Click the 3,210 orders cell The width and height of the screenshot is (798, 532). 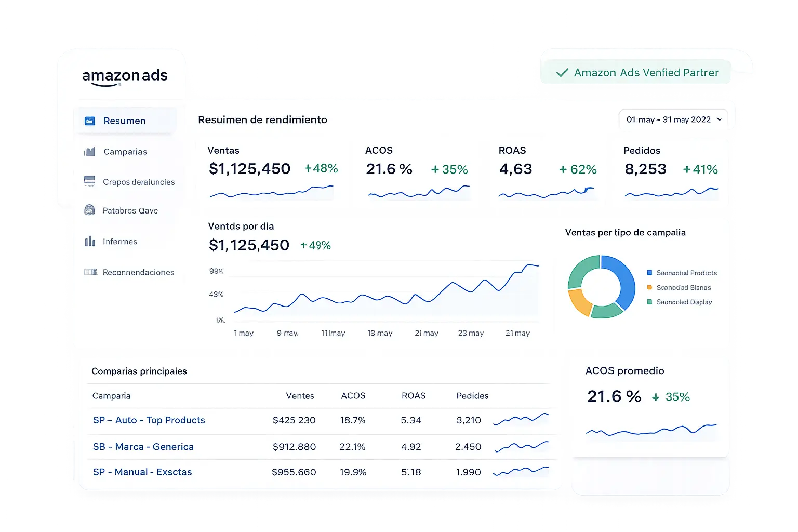(469, 420)
